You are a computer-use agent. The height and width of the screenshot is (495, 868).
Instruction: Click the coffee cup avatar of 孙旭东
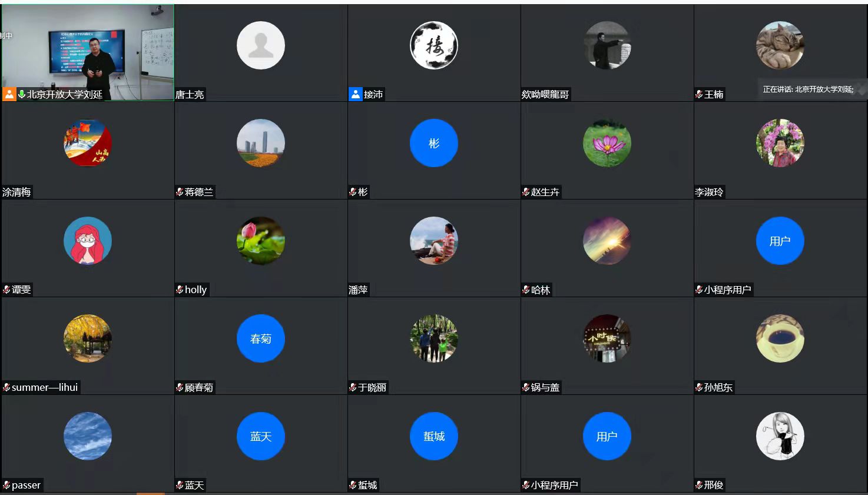(780, 338)
